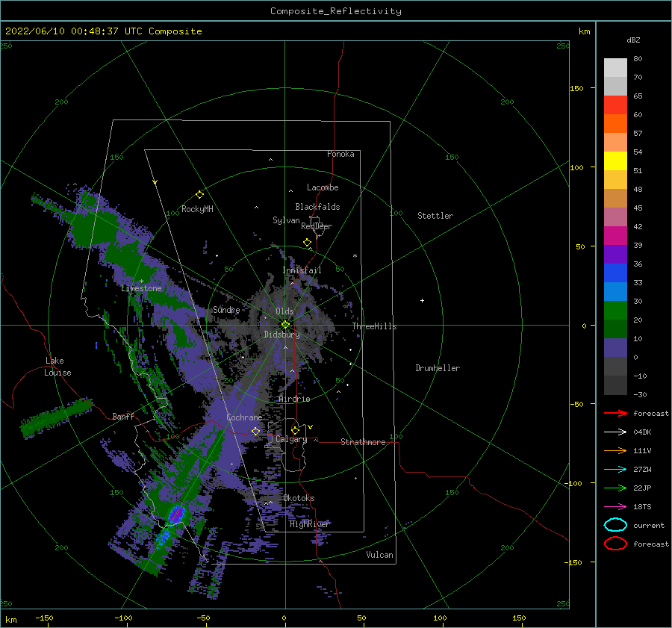Click the asterisk marker east of Innisfail

coord(355,256)
